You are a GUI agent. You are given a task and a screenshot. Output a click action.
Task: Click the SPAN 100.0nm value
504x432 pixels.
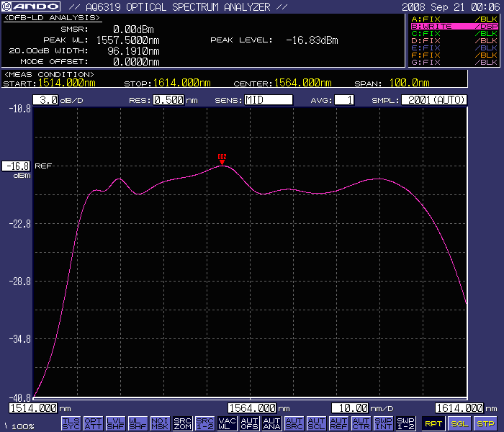pos(410,83)
